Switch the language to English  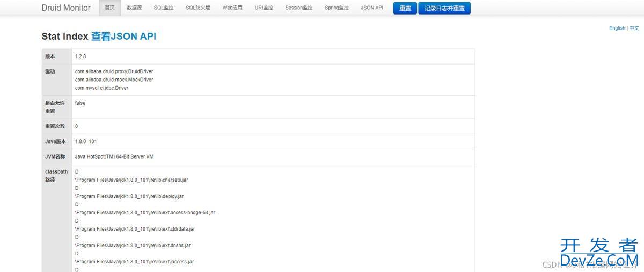(x=617, y=28)
